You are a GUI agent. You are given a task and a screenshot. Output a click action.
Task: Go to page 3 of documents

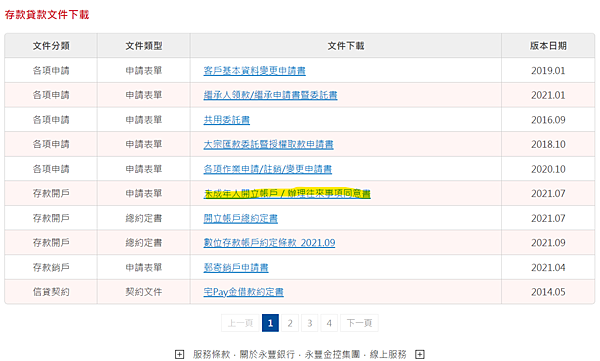pyautogui.click(x=310, y=323)
